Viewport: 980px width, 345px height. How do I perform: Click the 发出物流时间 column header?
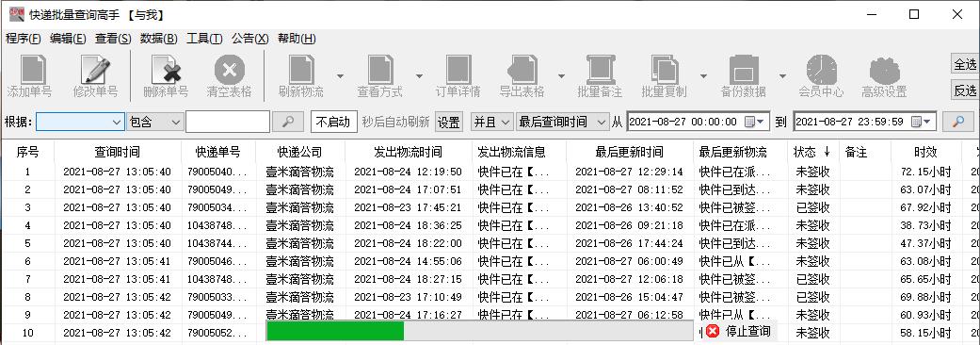point(409,152)
